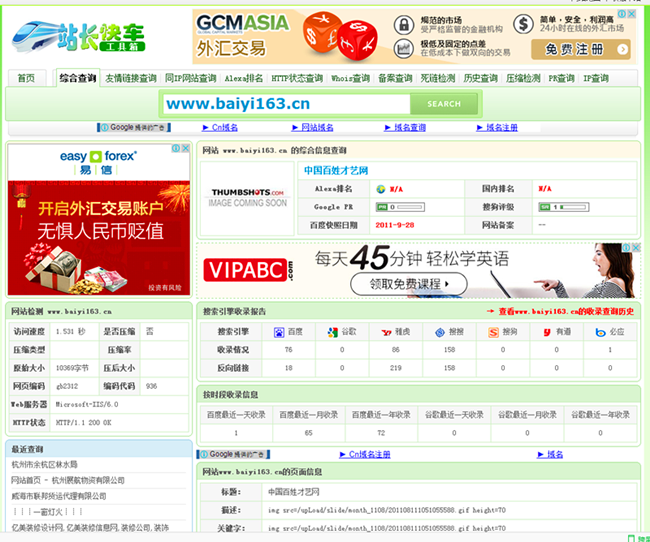The width and height of the screenshot is (650, 542).
Task: Click the THUMBSHOTS site preview thumbnail
Action: pyautogui.click(x=247, y=197)
